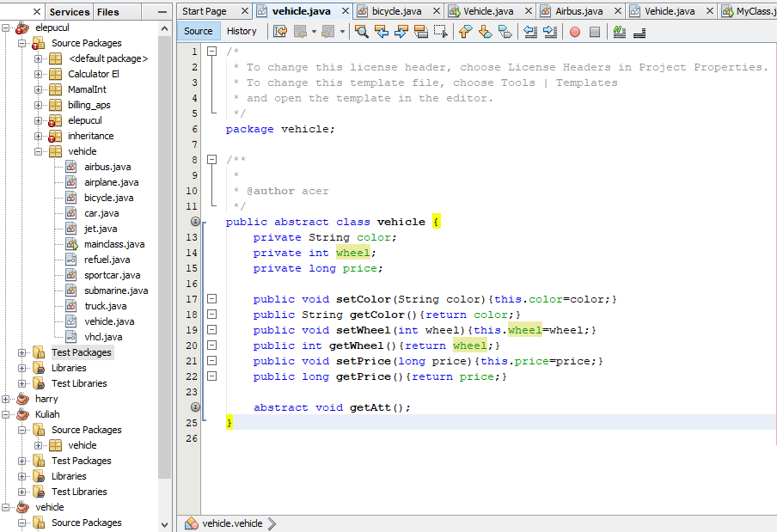
Task: Select airbus.java in project tree
Action: click(x=107, y=167)
